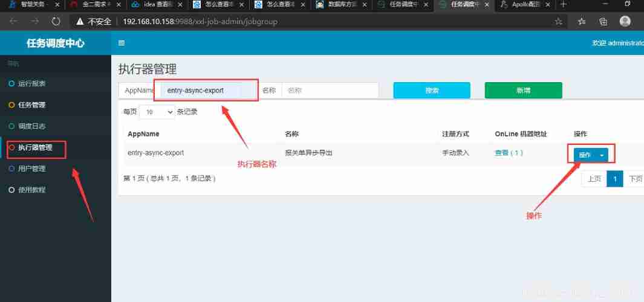Reload the page with refresh icon
Screen dimensions: 644x302
pos(56,21)
